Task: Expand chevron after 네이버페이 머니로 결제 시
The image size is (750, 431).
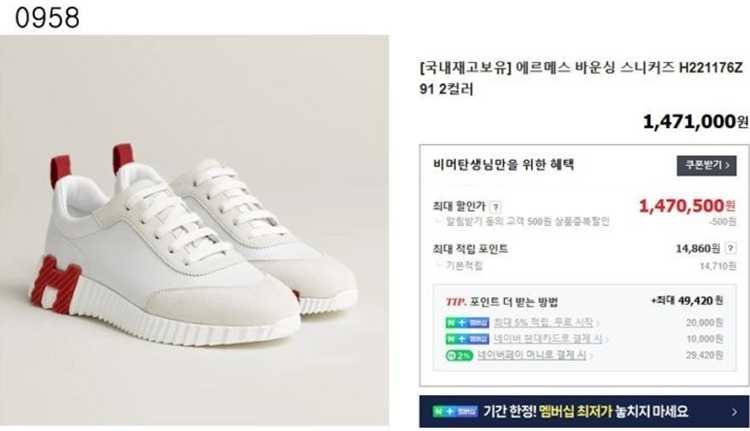Action: [591, 356]
